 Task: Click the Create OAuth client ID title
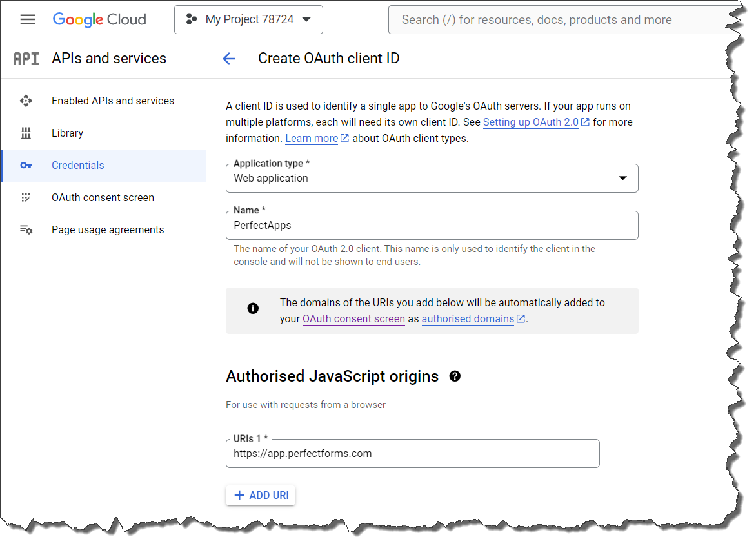329,58
